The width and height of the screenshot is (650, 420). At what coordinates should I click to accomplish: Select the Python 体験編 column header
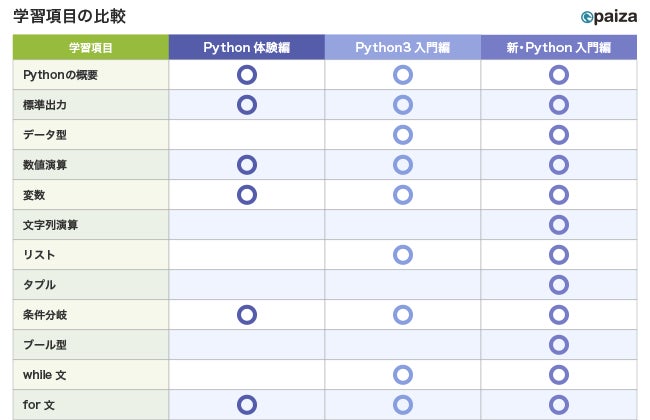pyautogui.click(x=247, y=47)
